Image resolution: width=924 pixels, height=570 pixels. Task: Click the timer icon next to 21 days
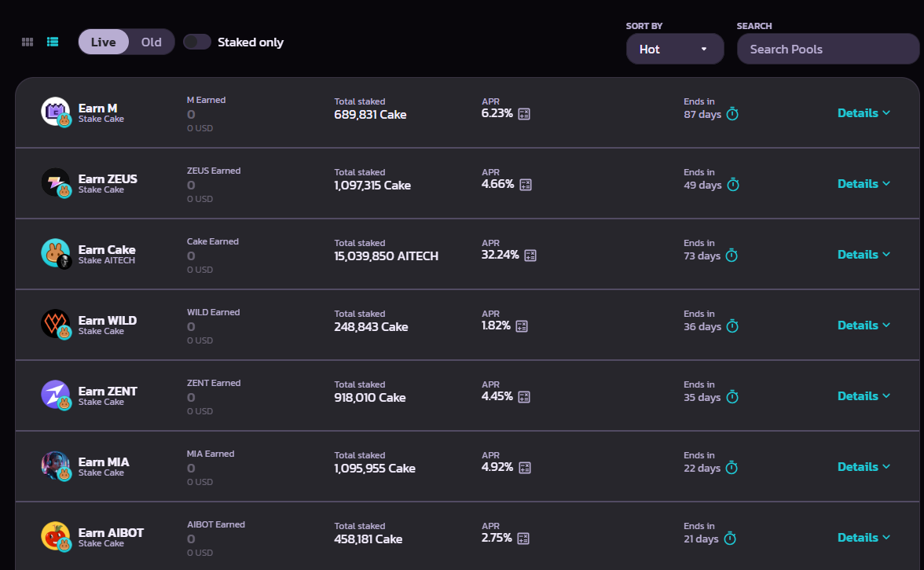(730, 539)
